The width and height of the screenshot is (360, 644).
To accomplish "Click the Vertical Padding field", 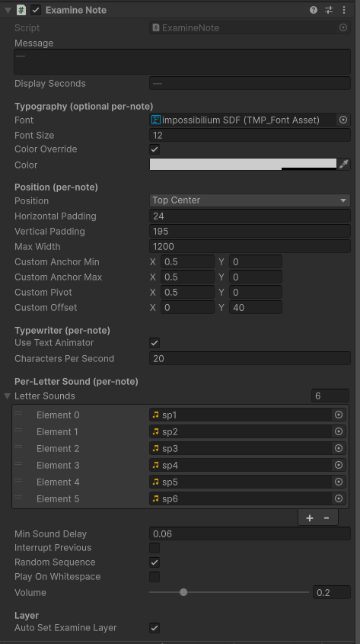I will pyautogui.click(x=250, y=231).
